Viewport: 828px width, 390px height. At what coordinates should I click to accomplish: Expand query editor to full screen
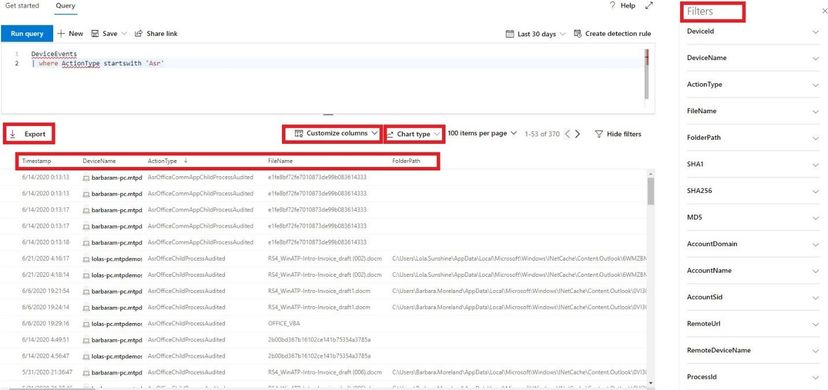(649, 6)
